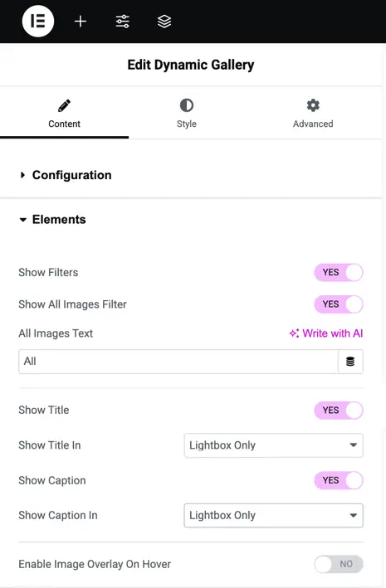Click the gear Advanced icon
The height and width of the screenshot is (588, 386).
point(313,105)
